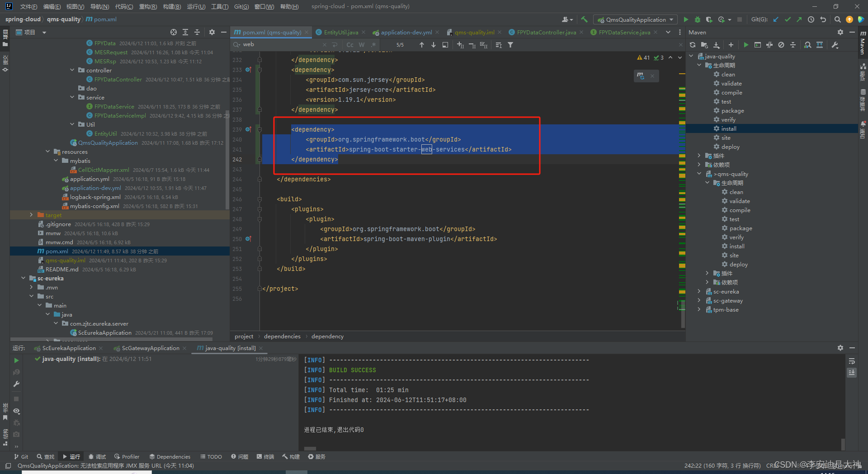
Task: Close pom.xml editor tab
Action: (307, 32)
